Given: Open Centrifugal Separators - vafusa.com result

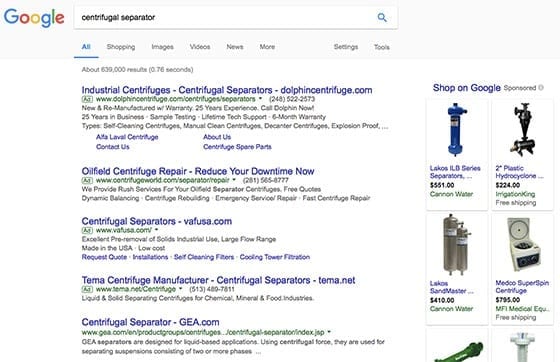Looking at the screenshot, I should pos(157,221).
